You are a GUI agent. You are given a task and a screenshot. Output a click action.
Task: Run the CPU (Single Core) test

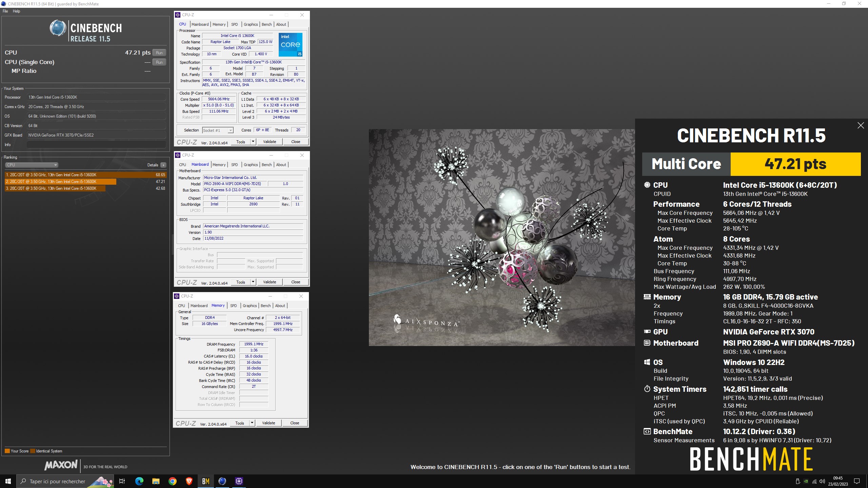click(159, 62)
